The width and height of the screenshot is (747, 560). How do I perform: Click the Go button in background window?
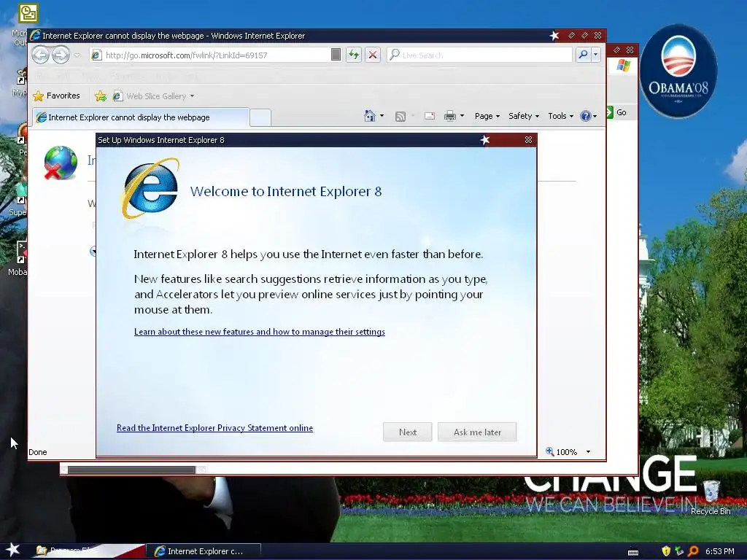coord(617,112)
